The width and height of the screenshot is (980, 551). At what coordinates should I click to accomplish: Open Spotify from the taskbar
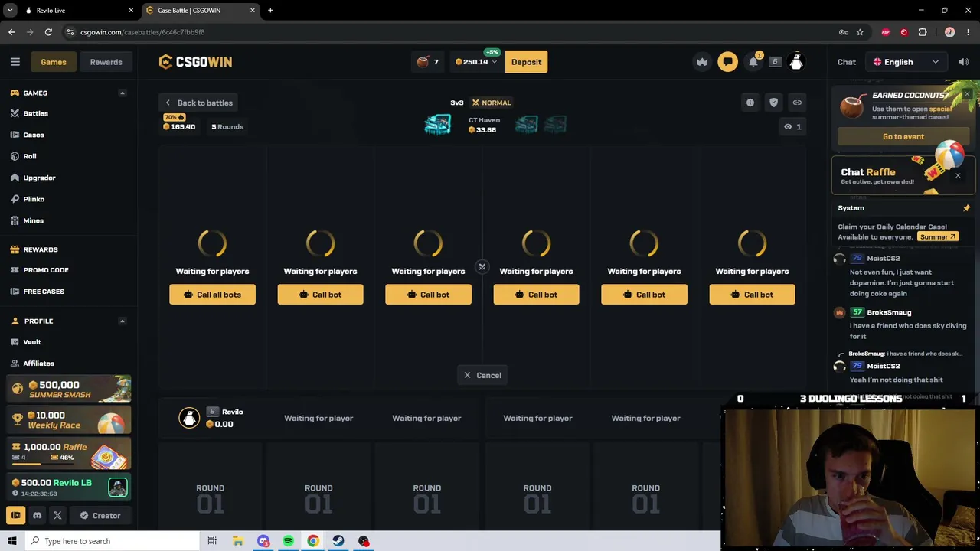coord(288,541)
